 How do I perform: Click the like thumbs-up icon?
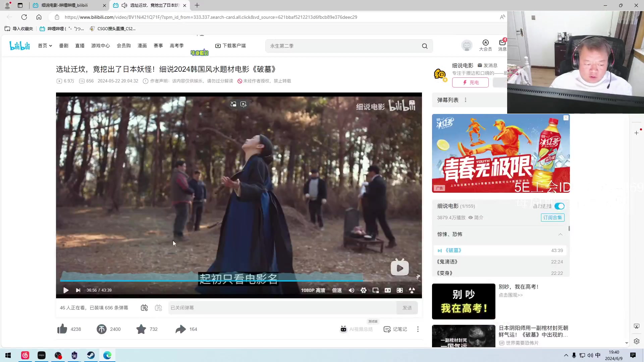coord(62,329)
